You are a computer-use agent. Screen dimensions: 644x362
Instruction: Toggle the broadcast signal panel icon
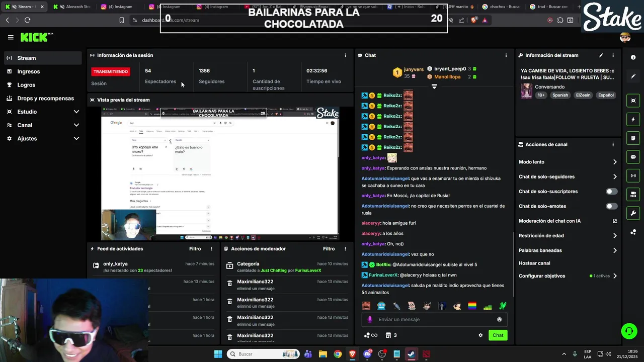click(x=633, y=175)
